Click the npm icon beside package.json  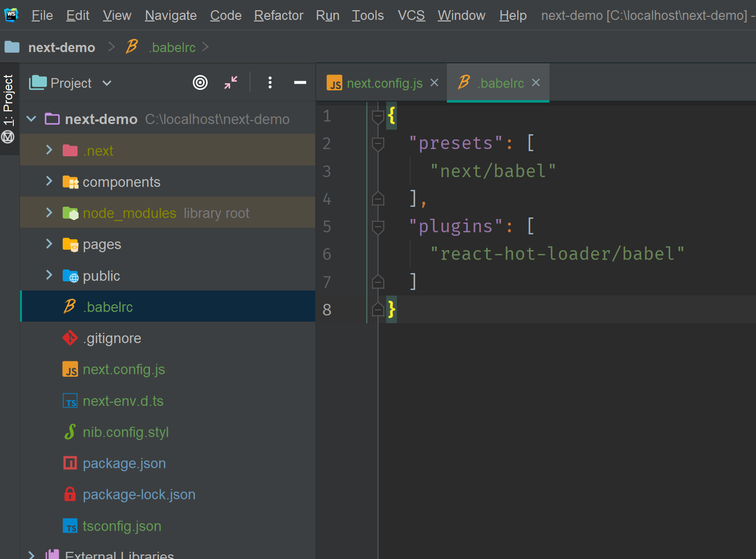[70, 463]
